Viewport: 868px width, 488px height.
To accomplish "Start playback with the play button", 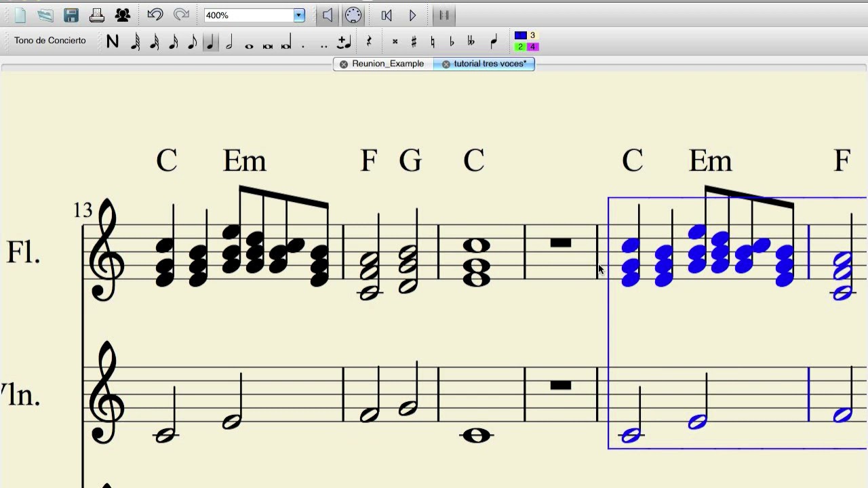I will pyautogui.click(x=412, y=15).
